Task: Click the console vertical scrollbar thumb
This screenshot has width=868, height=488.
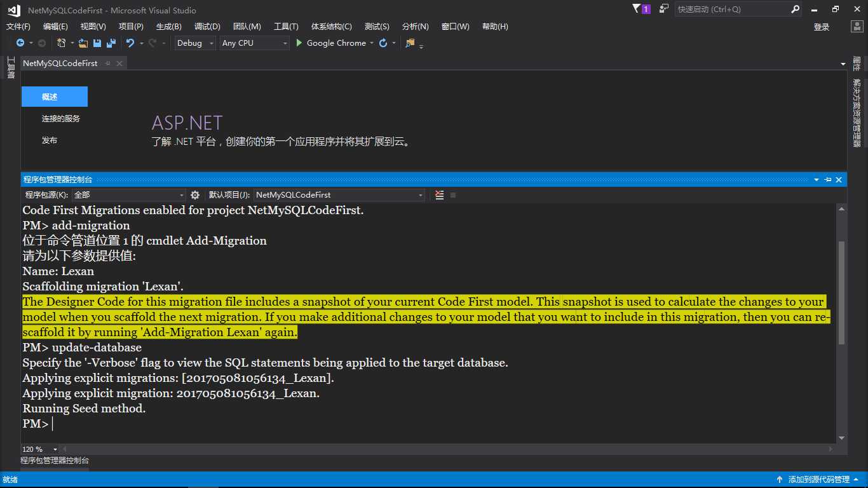Action: (841, 292)
